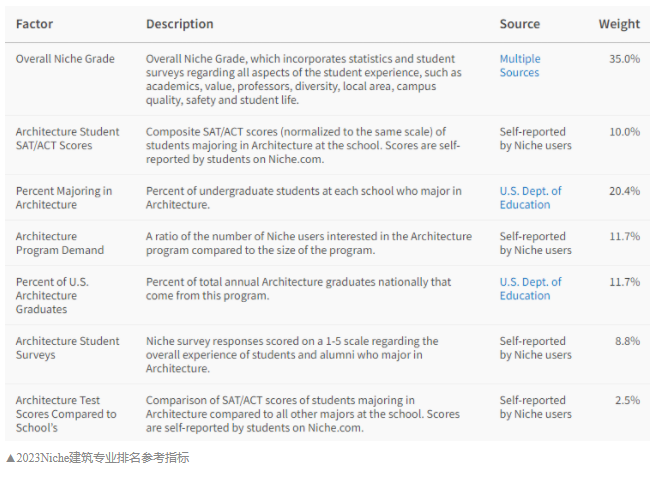Click the 2023Niche caption below the table
Viewport: 671px width, 481px height.
click(98, 458)
